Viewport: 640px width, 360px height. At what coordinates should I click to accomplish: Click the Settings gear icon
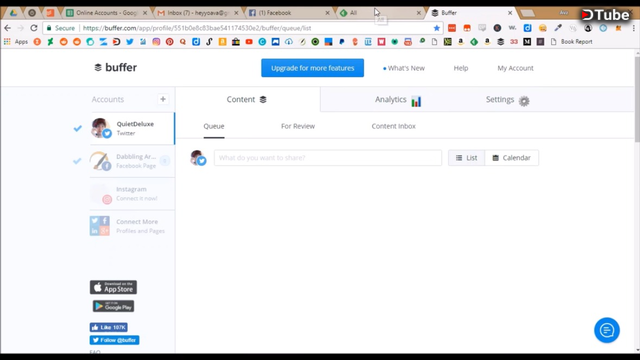[524, 101]
